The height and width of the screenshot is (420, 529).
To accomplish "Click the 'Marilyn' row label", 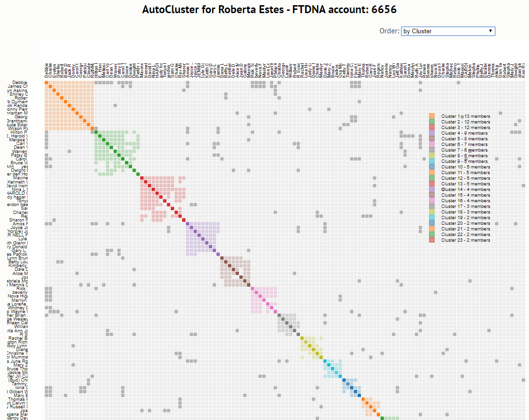I will tap(19, 300).
